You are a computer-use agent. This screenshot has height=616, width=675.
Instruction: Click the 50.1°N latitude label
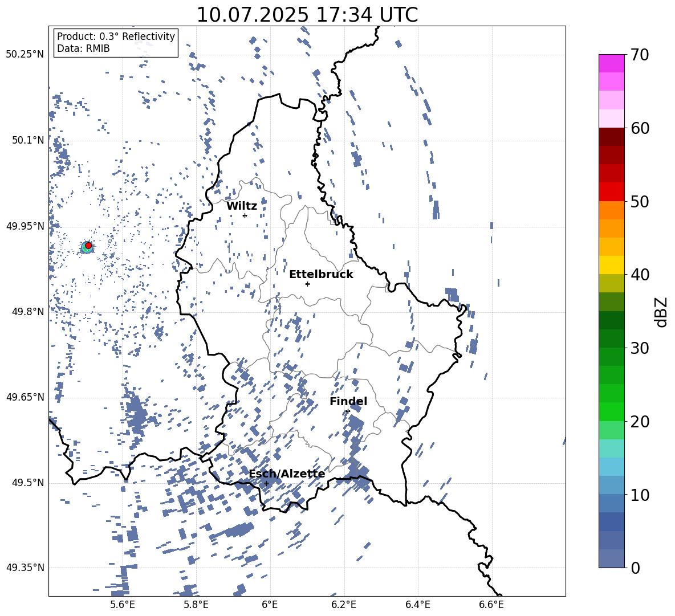tap(29, 140)
